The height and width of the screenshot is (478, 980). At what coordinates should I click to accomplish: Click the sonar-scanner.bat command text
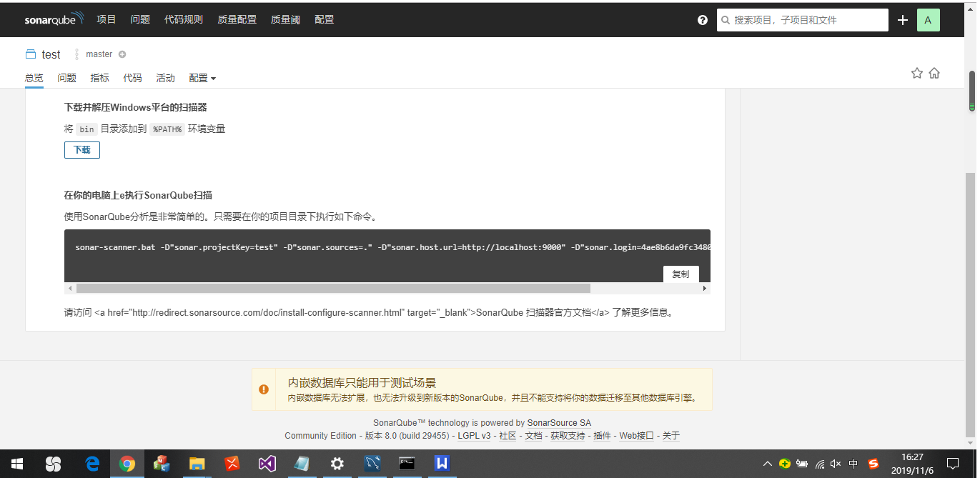[392, 247]
